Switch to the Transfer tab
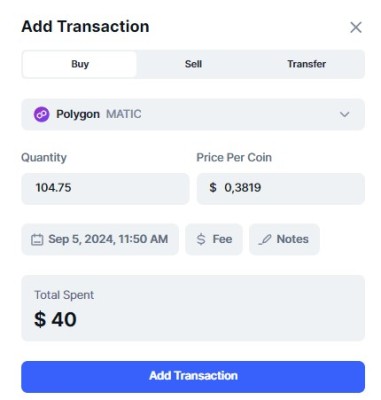 click(x=307, y=64)
